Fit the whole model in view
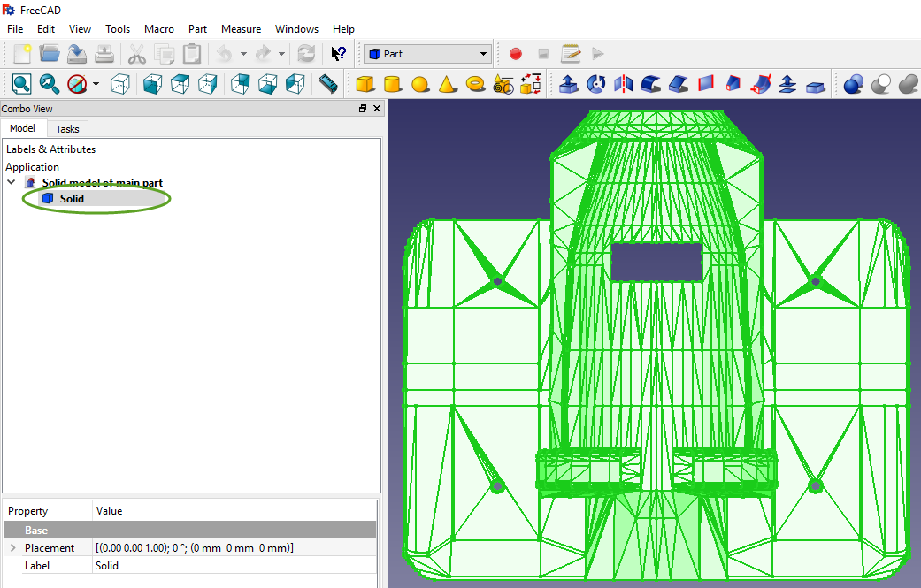921x588 pixels. point(19,83)
